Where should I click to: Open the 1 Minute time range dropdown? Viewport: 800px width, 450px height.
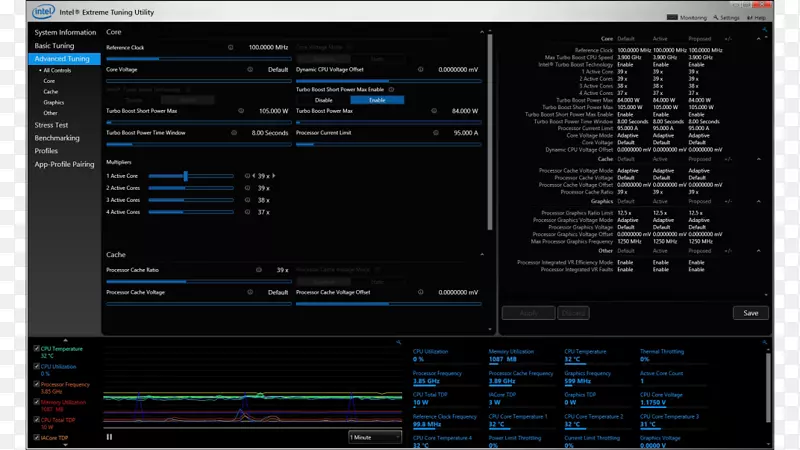(x=374, y=437)
